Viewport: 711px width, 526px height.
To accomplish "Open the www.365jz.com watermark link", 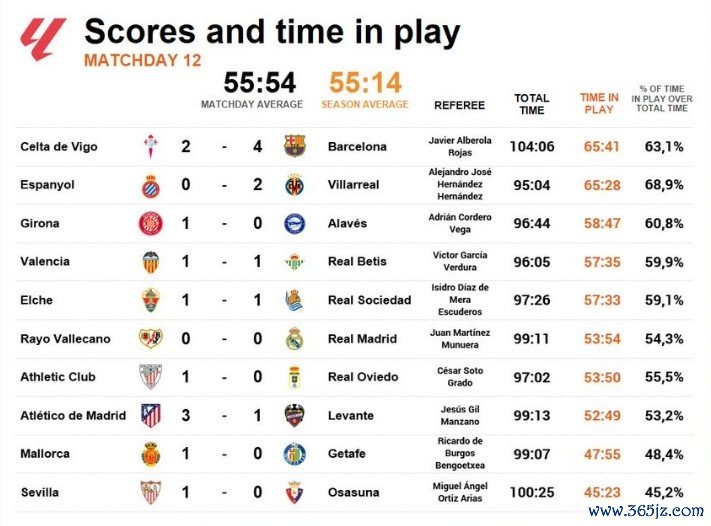I will (x=645, y=511).
